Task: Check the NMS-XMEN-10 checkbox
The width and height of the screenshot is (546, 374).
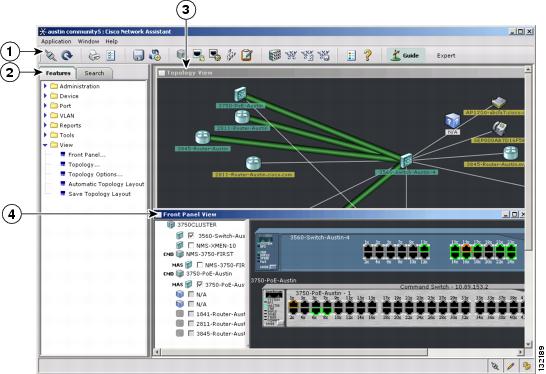Action: [x=191, y=245]
